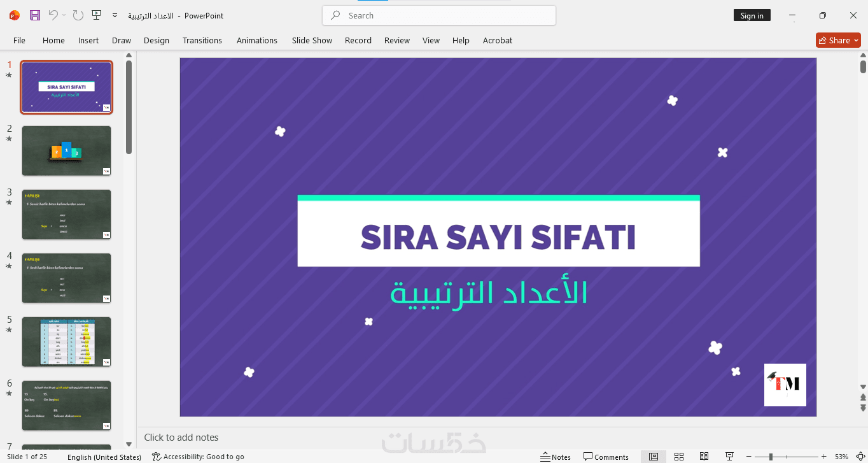The image size is (868, 463).
Task: Select slide 5 thumbnail with table
Action: (x=67, y=342)
